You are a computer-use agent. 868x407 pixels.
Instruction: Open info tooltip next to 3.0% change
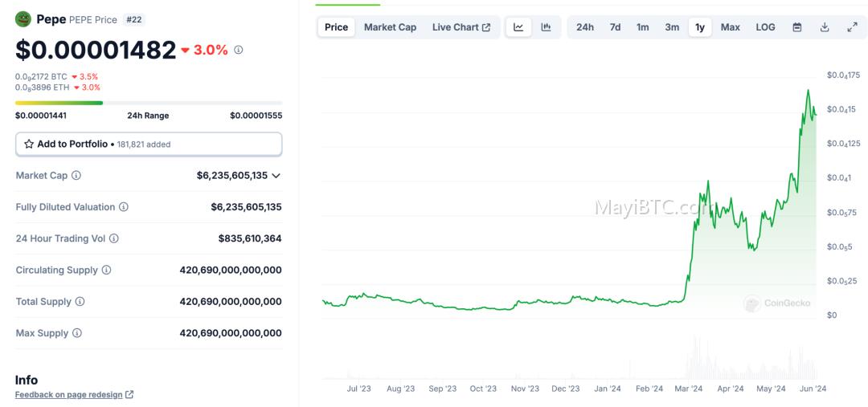pyautogui.click(x=239, y=50)
